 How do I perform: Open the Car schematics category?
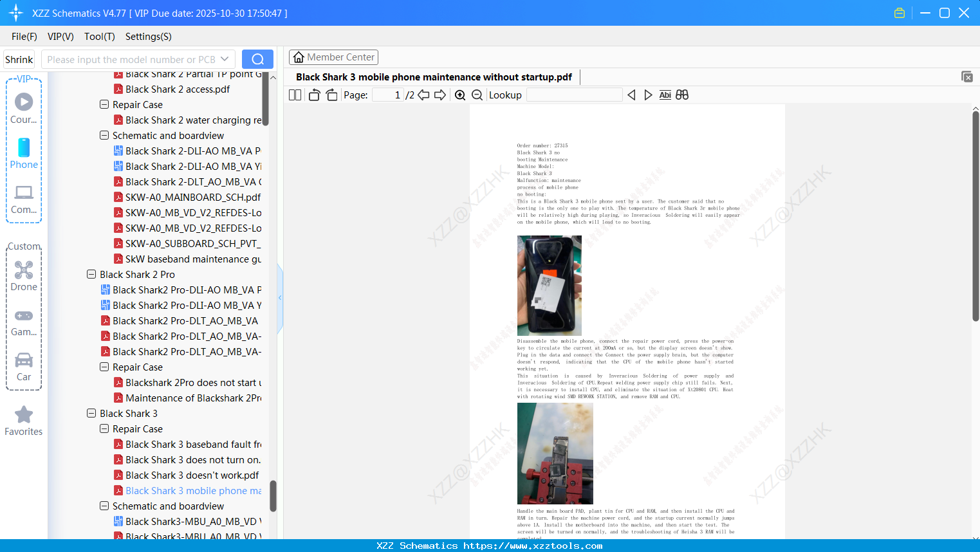pos(23,364)
